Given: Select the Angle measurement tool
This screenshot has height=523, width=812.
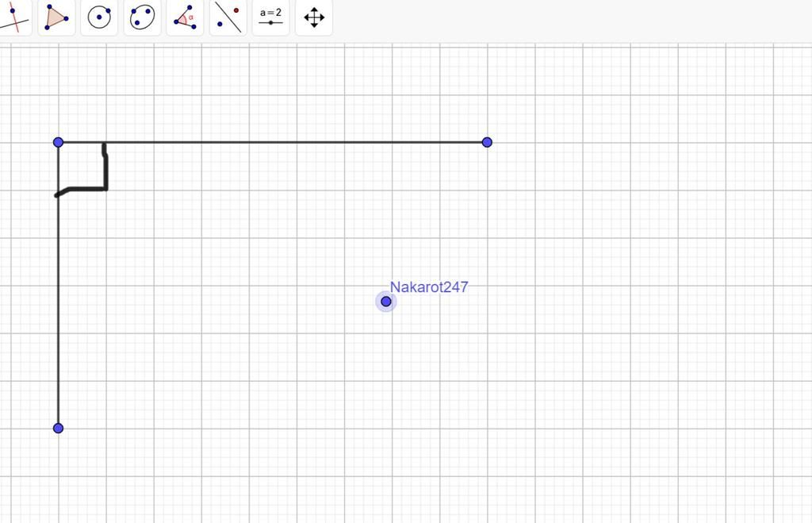Looking at the screenshot, I should click(185, 17).
